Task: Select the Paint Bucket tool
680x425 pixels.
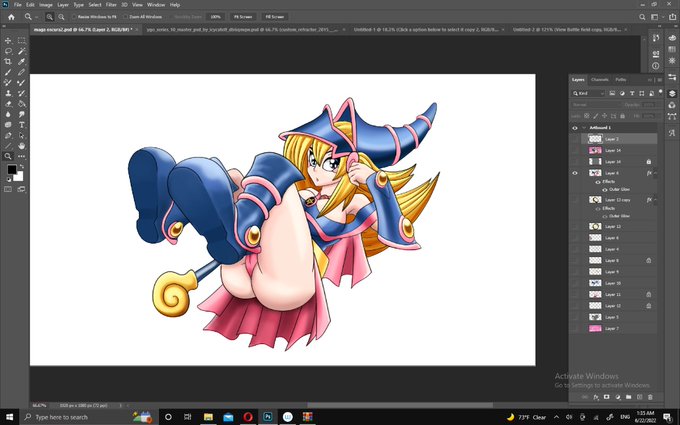Action: coord(21,104)
